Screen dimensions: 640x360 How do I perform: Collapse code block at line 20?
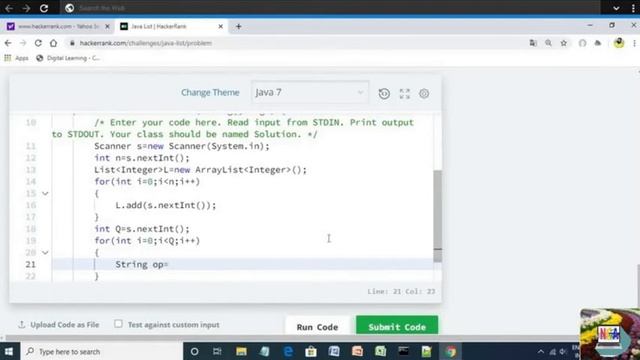point(45,253)
